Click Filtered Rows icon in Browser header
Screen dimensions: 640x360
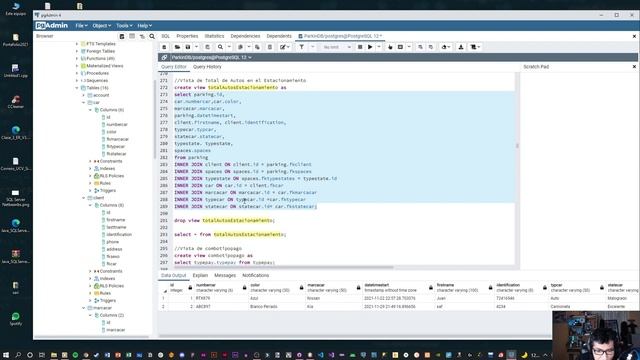coord(142,36)
